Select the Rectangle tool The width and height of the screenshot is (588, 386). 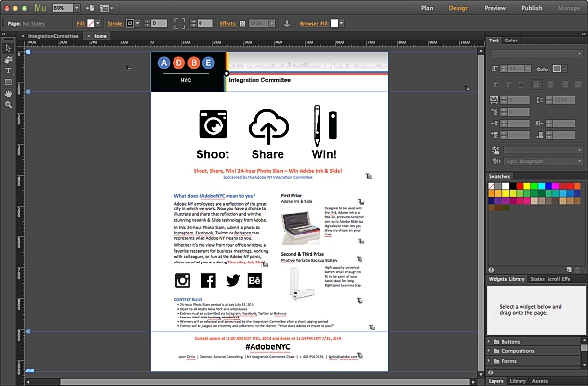click(8, 82)
